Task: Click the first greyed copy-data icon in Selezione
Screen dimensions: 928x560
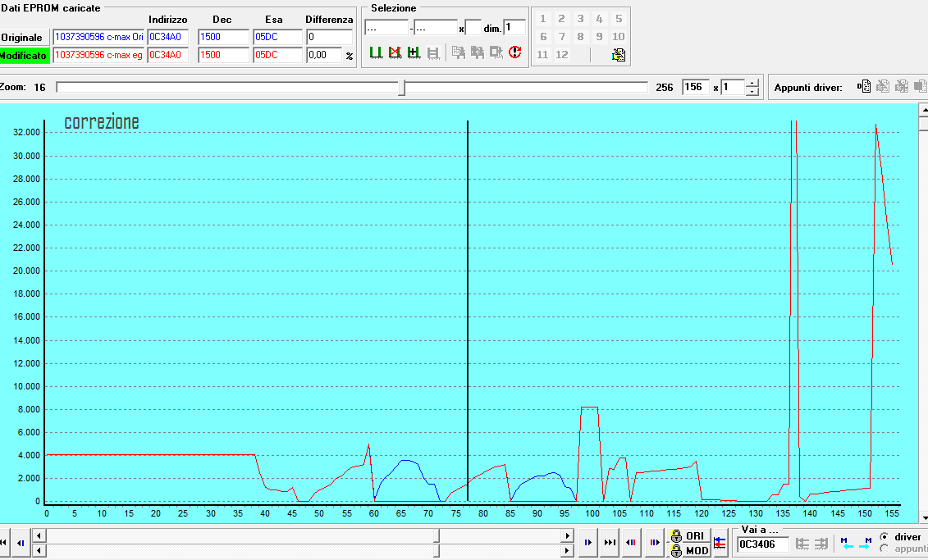Action: pyautogui.click(x=458, y=52)
